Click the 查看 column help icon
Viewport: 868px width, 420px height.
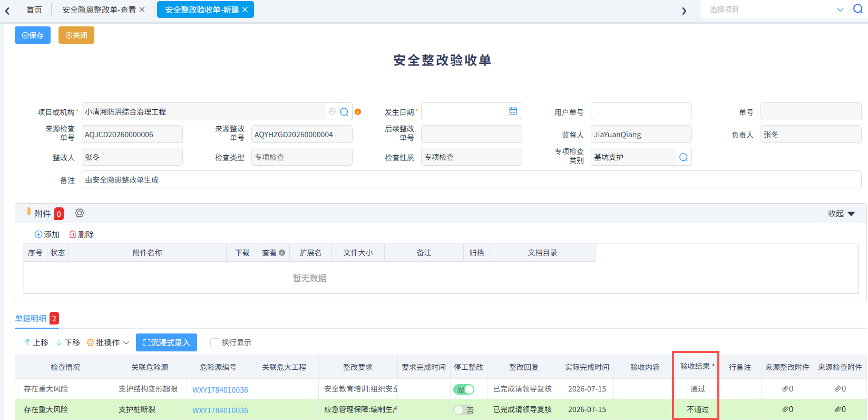282,253
